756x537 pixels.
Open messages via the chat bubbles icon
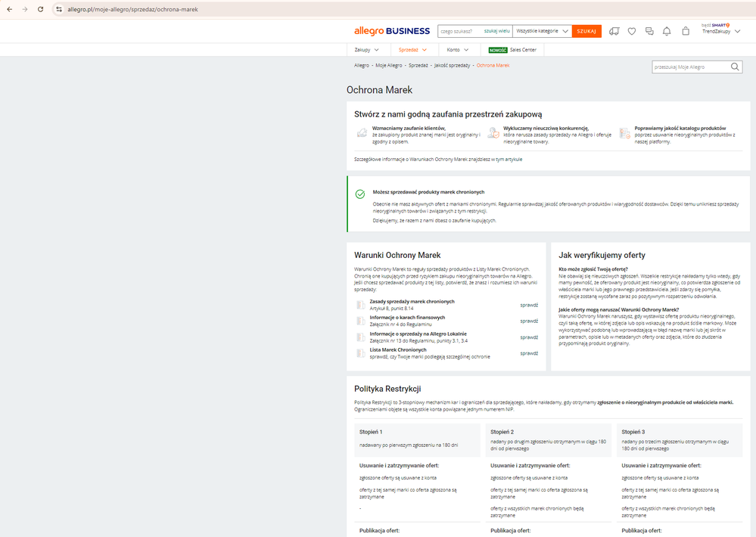(x=649, y=31)
